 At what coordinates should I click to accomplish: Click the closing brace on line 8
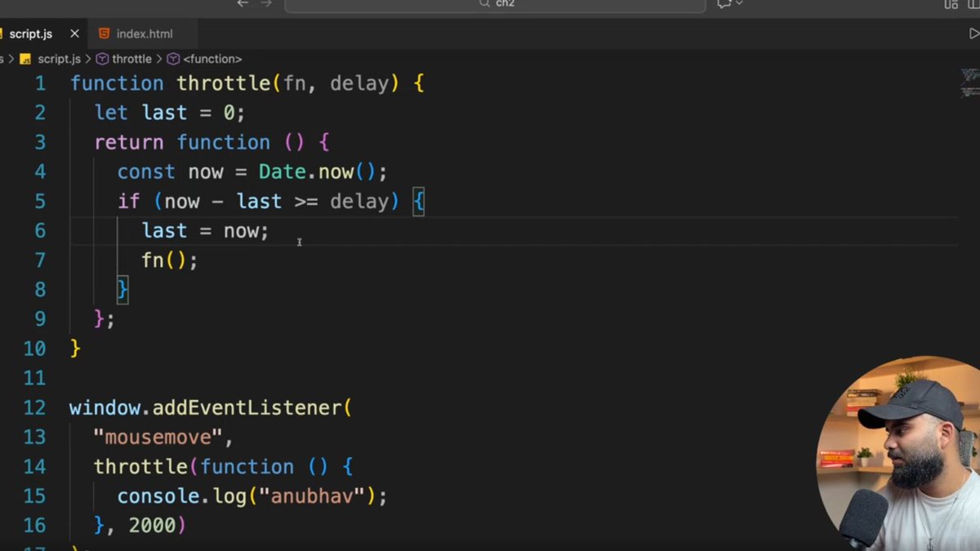coord(122,289)
